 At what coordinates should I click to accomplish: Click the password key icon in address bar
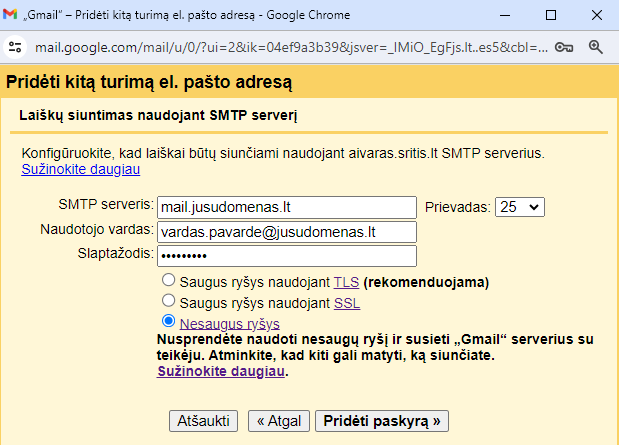pos(564,47)
